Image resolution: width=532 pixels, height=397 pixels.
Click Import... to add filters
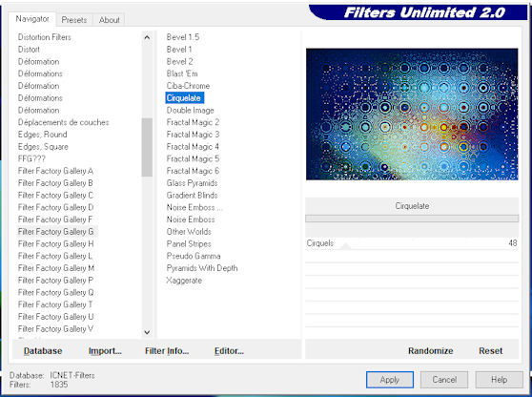[105, 351]
